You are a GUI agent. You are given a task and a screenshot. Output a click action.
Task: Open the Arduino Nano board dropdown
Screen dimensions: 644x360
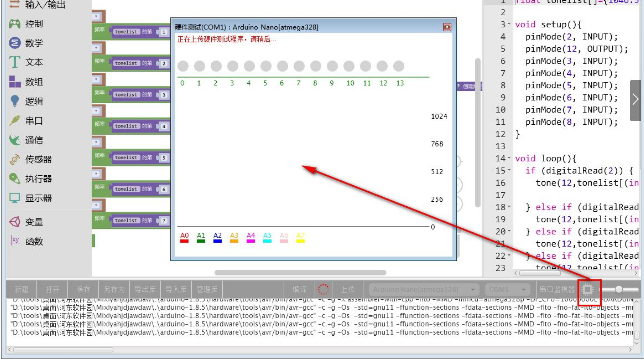click(x=424, y=290)
